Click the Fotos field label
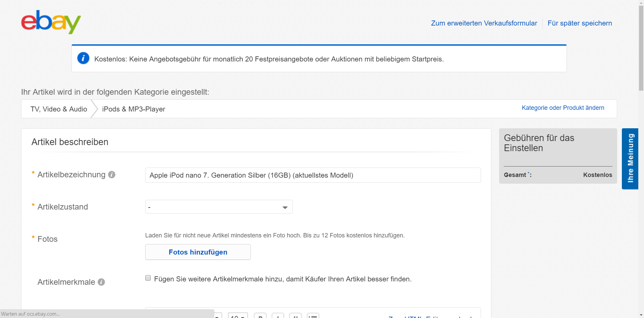The image size is (644, 318). click(48, 239)
